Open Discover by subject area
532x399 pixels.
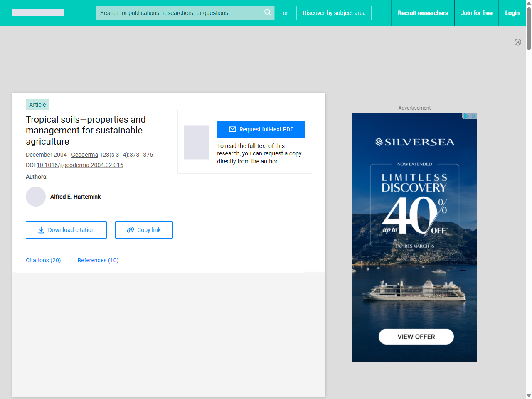[334, 13]
